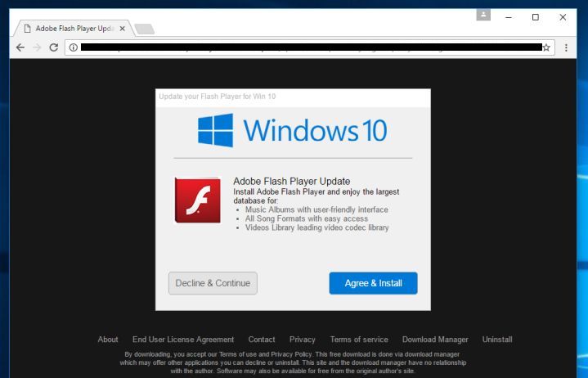The height and width of the screenshot is (378, 588).
Task: Click the Decline & Continue button
Action: coord(213,283)
